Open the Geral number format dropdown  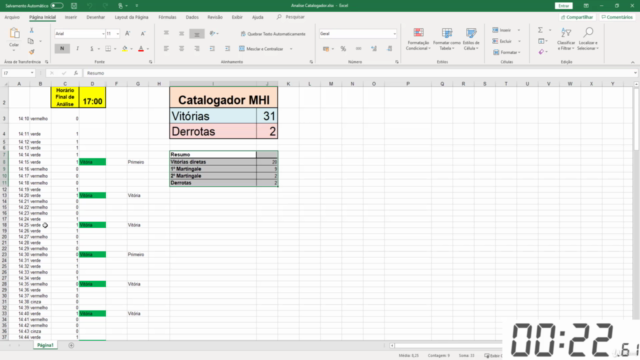coord(394,34)
